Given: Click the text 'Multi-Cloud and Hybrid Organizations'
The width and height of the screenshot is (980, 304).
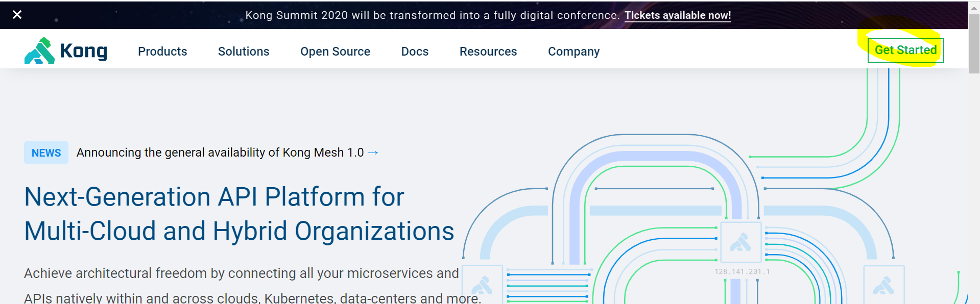Looking at the screenshot, I should click(239, 231).
